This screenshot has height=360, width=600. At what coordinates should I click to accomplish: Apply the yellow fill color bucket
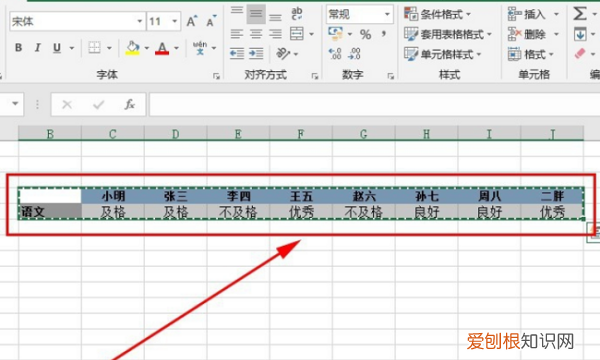coord(132,48)
